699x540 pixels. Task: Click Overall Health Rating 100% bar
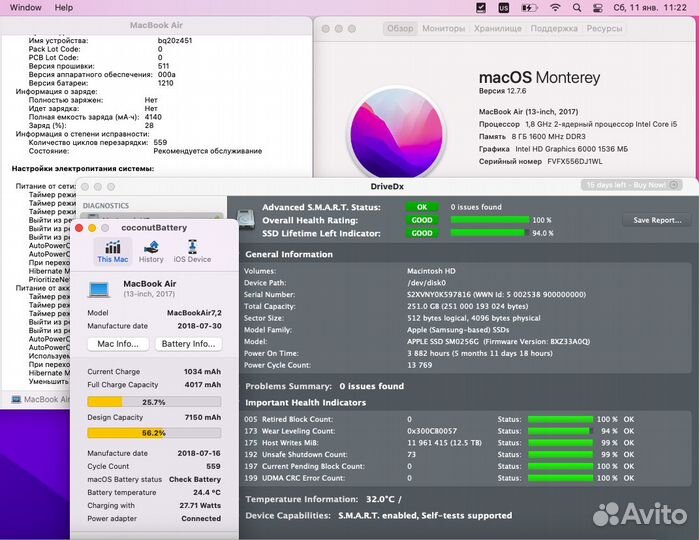click(x=490, y=220)
